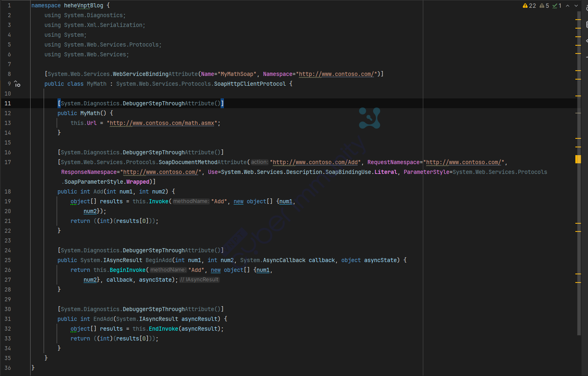
Task: Click the MyMath class name on line 9
Action: pyautogui.click(x=97, y=84)
